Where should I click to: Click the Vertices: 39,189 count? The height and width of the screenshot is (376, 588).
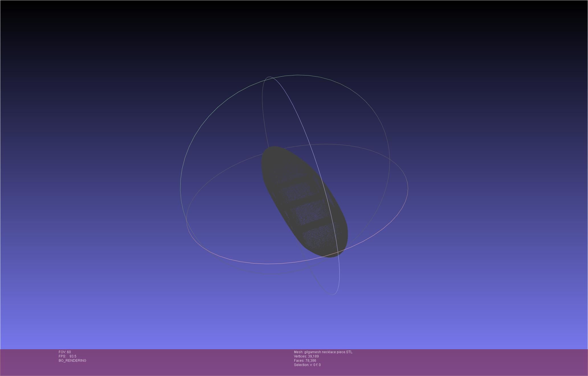[306, 356]
